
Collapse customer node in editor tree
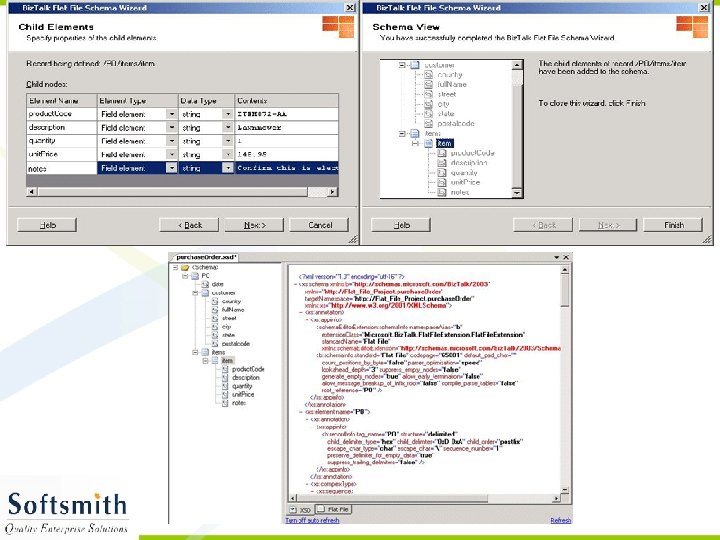[195, 293]
